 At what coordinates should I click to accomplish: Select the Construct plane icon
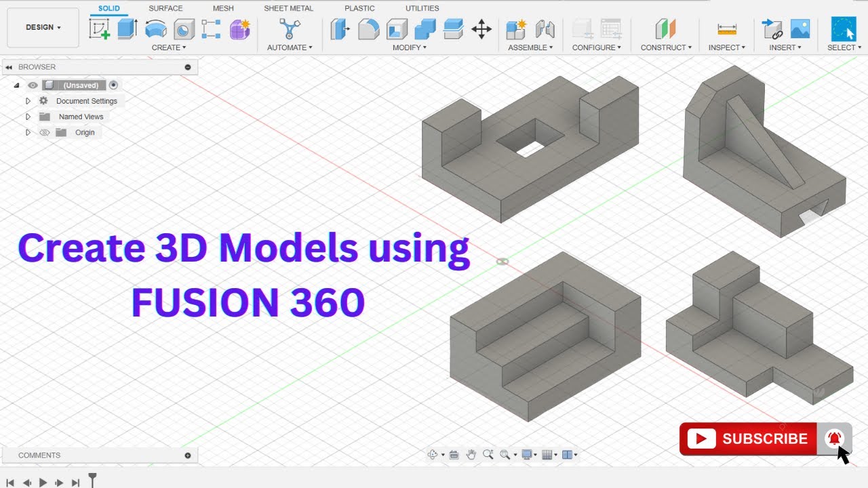[666, 29]
